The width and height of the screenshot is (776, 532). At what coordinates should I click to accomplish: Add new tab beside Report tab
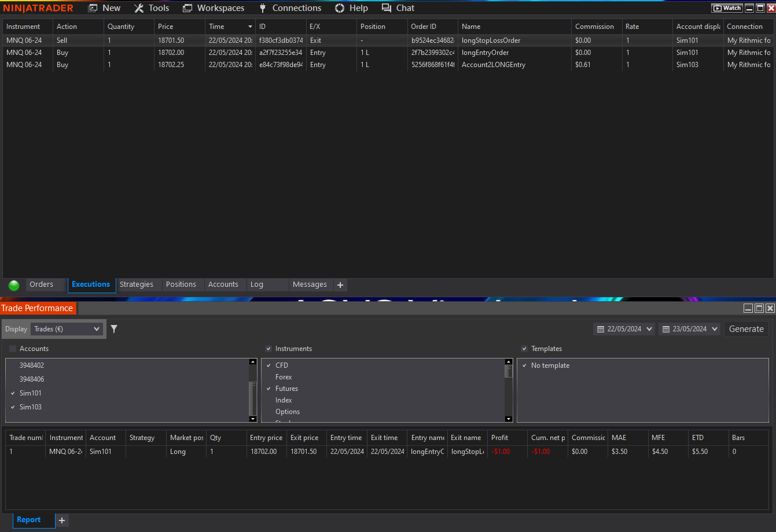click(62, 520)
